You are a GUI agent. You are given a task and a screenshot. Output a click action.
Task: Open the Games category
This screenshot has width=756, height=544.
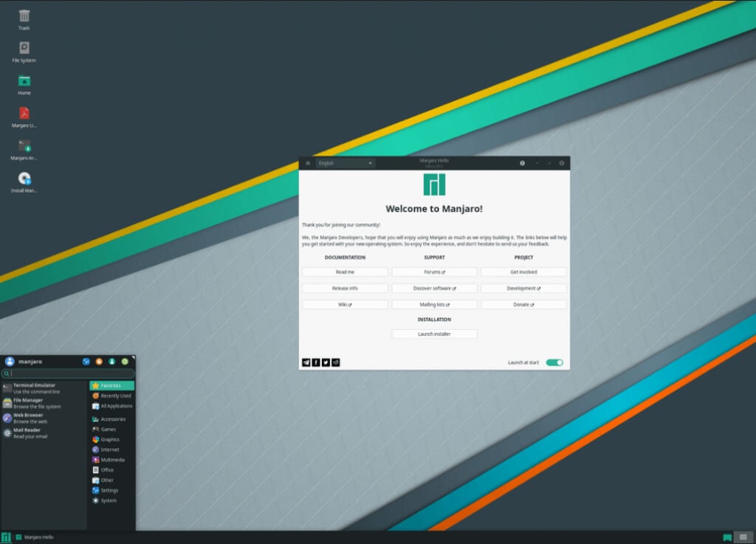pyautogui.click(x=112, y=430)
